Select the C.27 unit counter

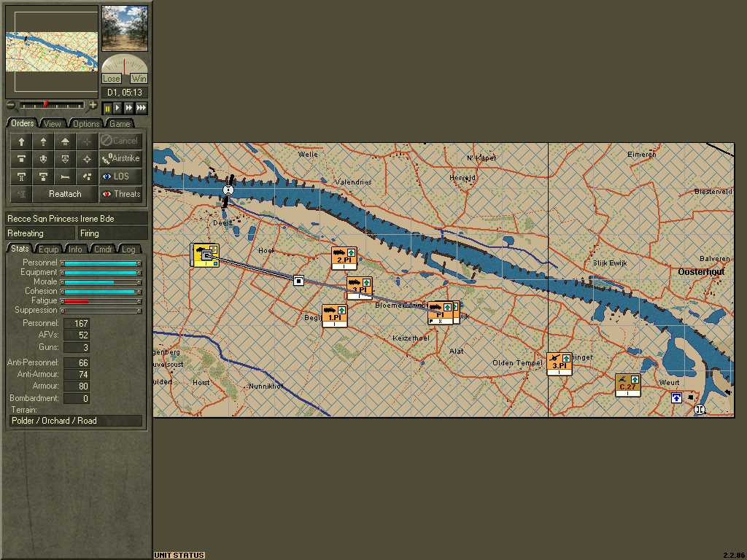point(627,385)
